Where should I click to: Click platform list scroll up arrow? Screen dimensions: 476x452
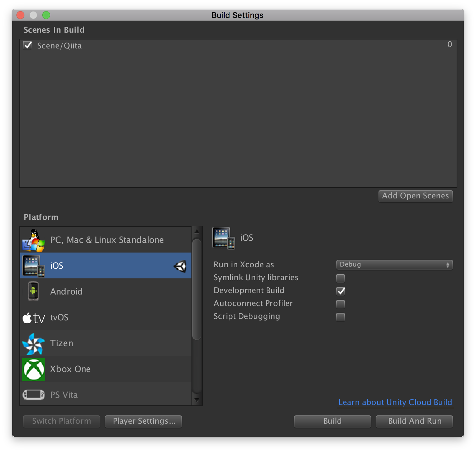pos(197,231)
